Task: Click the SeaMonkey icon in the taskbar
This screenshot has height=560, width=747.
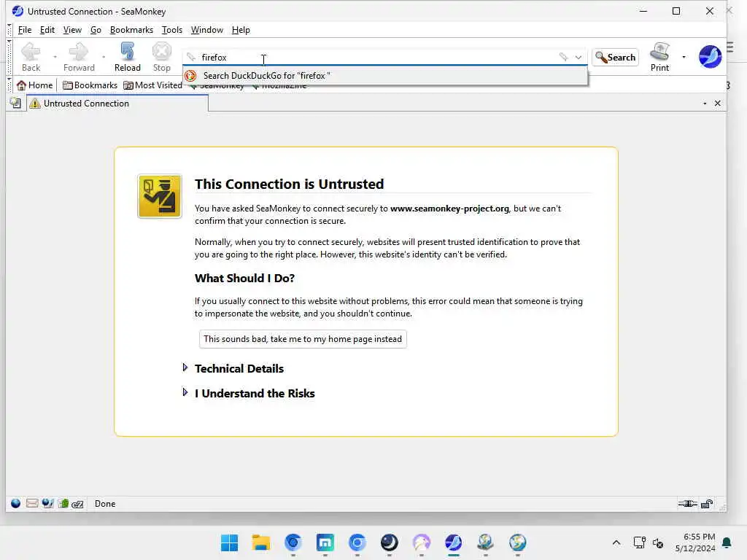Action: [453, 542]
